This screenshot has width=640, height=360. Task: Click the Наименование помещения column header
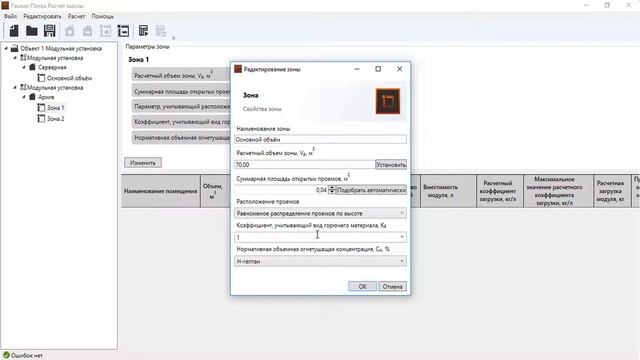[x=160, y=191]
